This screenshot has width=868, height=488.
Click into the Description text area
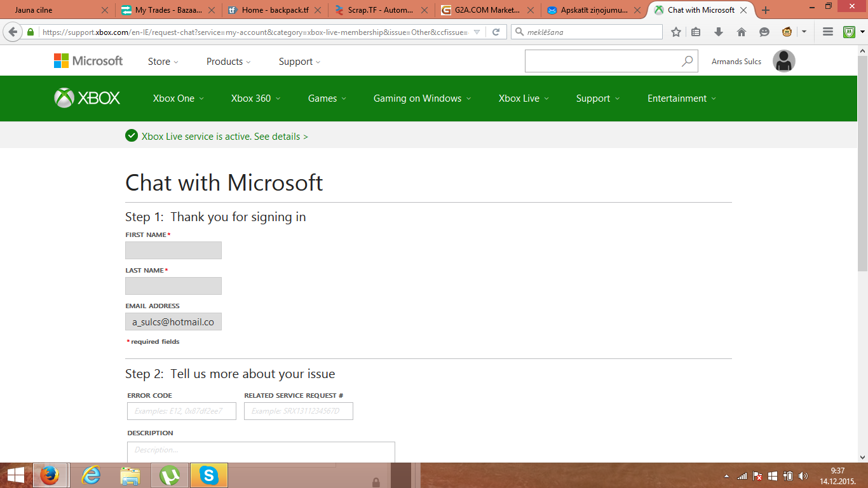(261, 452)
